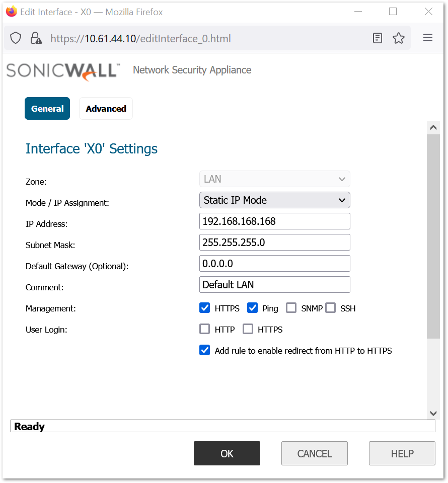Click the 'Default Gateway (Optional):' label
This screenshot has width=448, height=483.
[x=77, y=266]
